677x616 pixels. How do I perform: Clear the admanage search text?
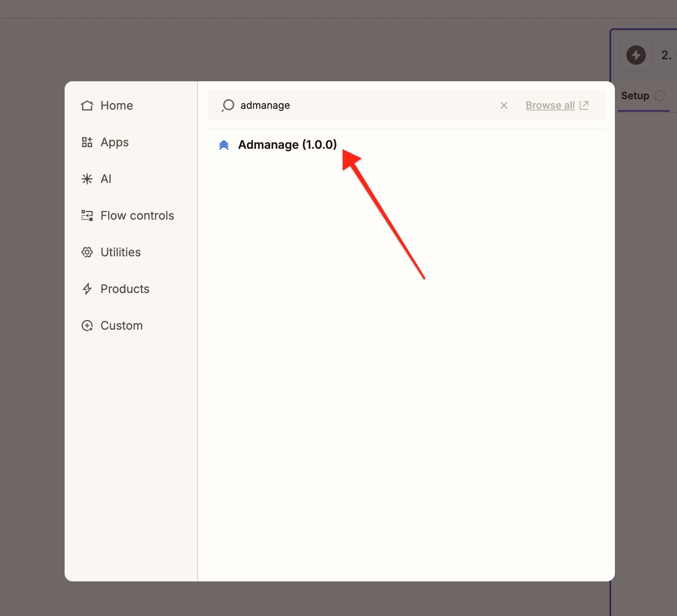[504, 105]
